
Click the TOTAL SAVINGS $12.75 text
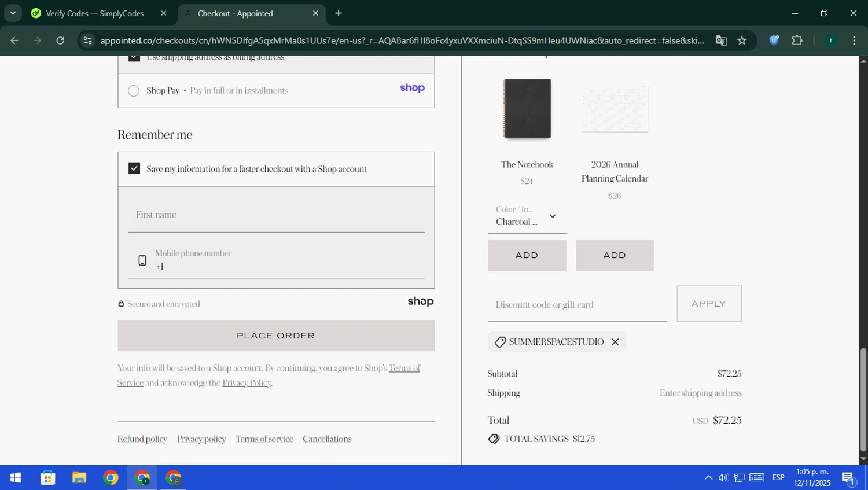click(550, 439)
